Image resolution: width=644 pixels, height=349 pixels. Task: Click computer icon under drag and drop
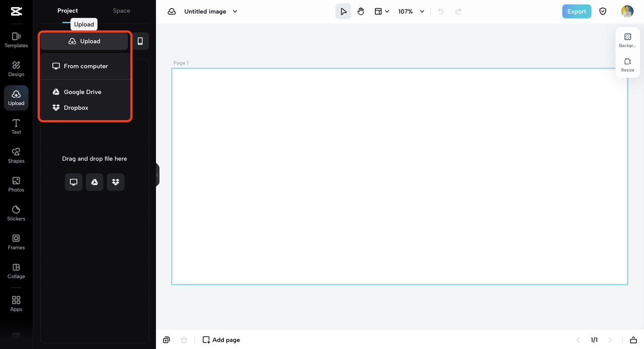(x=73, y=182)
